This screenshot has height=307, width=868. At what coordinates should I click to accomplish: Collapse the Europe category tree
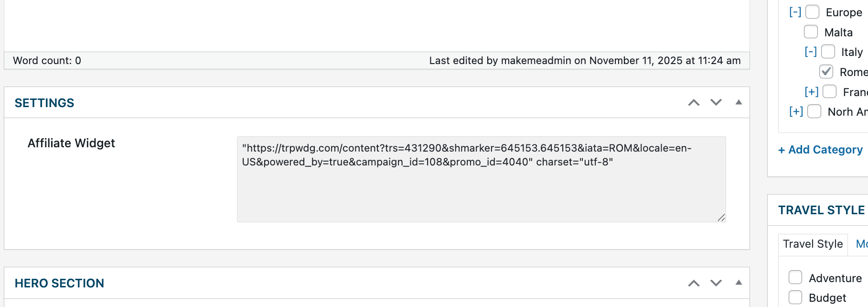pos(795,12)
